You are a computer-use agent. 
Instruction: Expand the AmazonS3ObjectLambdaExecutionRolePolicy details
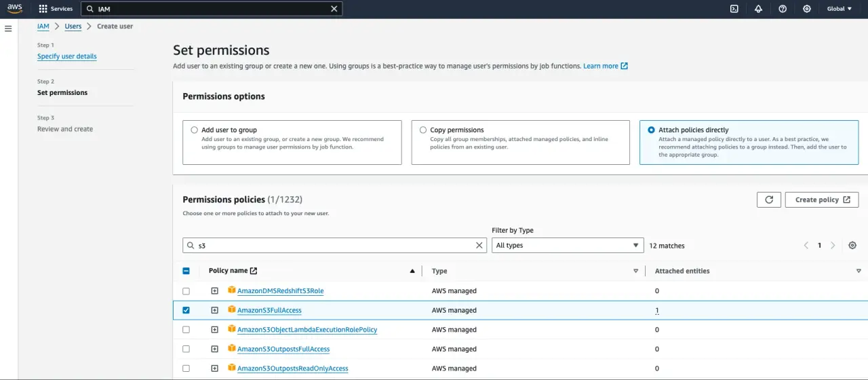(214, 330)
